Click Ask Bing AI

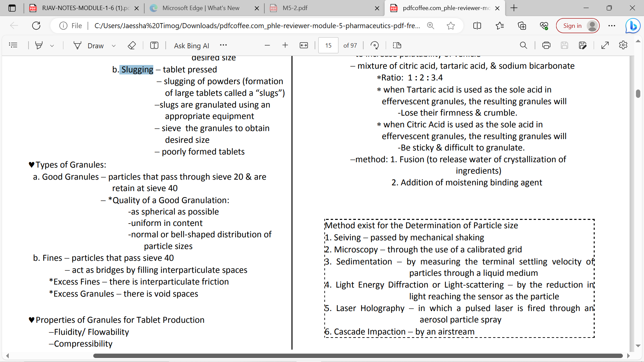point(192,46)
